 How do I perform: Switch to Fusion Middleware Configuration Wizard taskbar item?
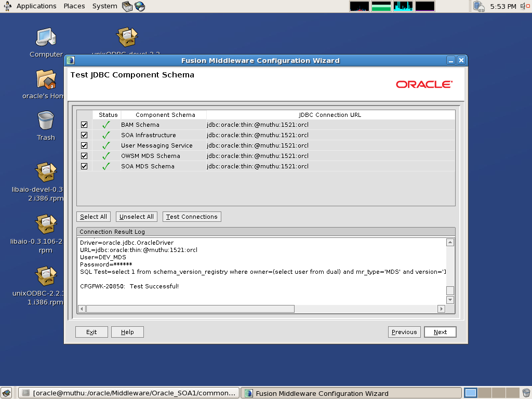tap(351, 393)
